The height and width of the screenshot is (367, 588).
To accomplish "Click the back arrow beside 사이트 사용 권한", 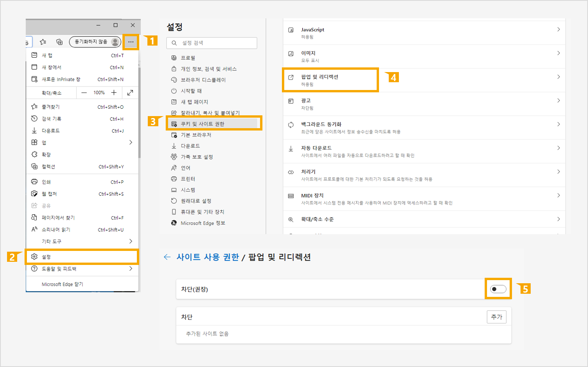I will pos(167,257).
